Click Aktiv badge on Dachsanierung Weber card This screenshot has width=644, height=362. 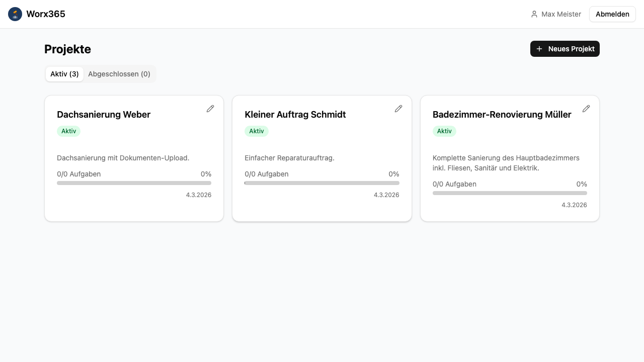[68, 131]
